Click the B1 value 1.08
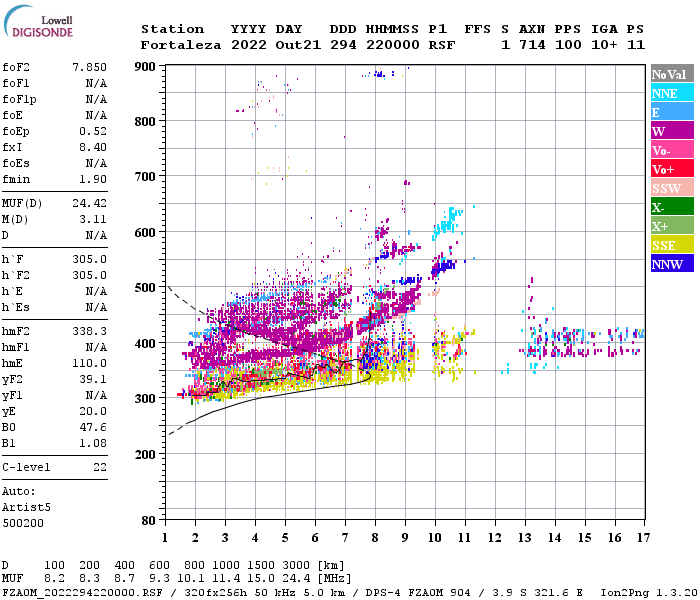This screenshot has height=600, width=700. click(93, 443)
